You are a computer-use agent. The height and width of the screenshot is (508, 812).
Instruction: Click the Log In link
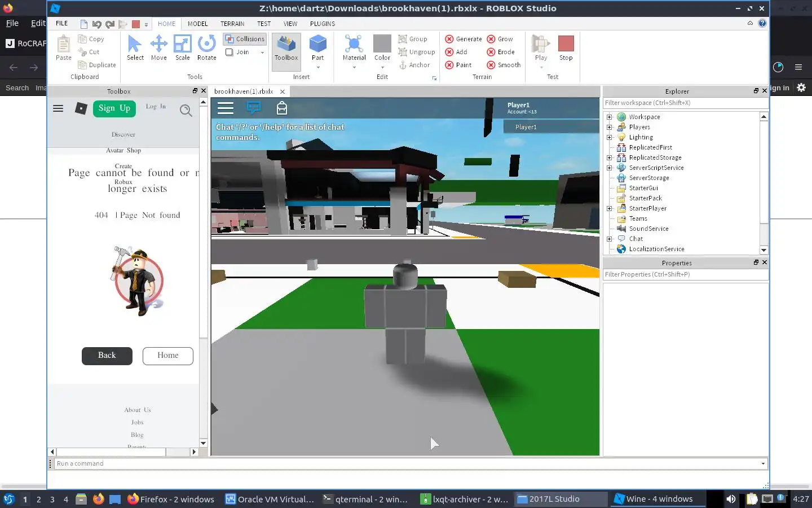156,106
